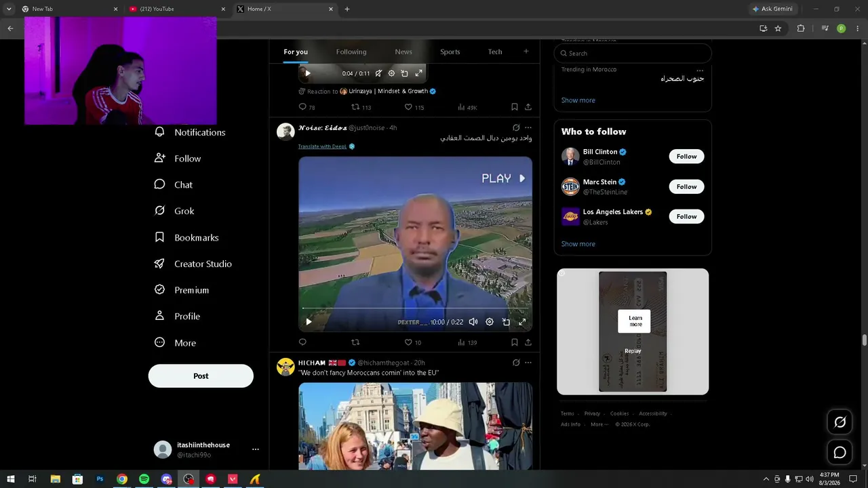Repost the Noise: Eidos video post
The height and width of the screenshot is (488, 868).
355,342
